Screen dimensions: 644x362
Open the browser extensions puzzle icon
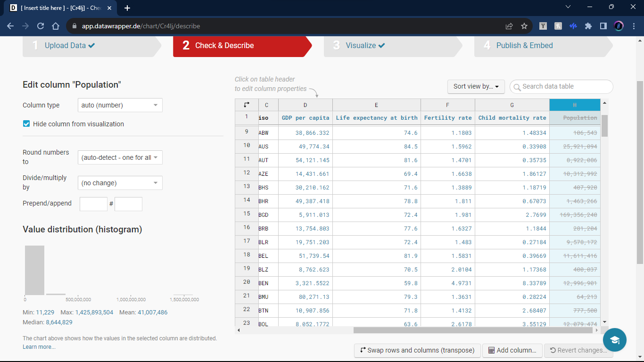click(588, 26)
